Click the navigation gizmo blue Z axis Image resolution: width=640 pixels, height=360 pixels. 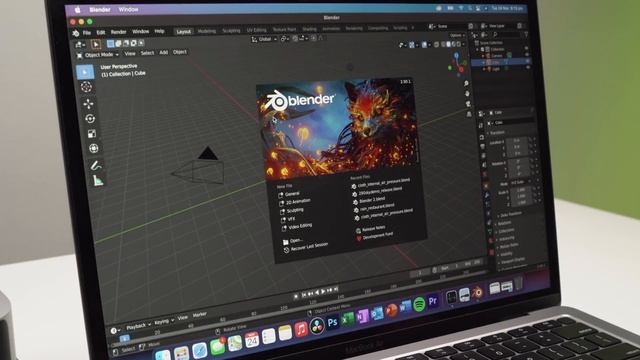tap(456, 55)
